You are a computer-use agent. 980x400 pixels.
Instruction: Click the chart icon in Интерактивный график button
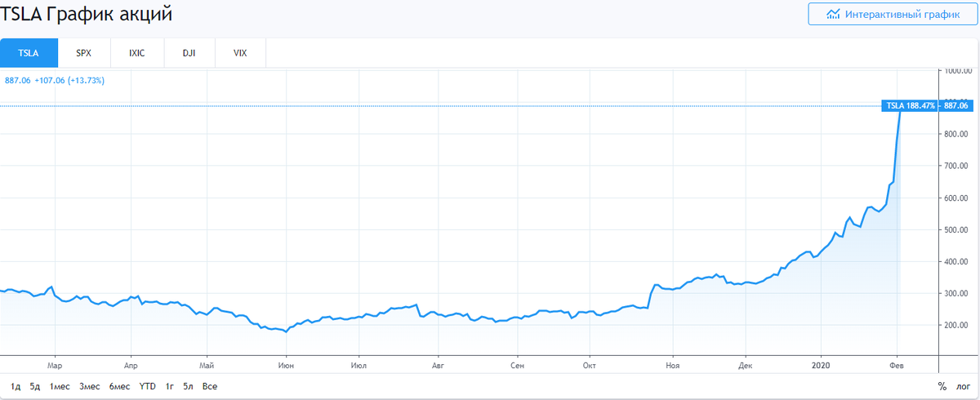click(833, 14)
